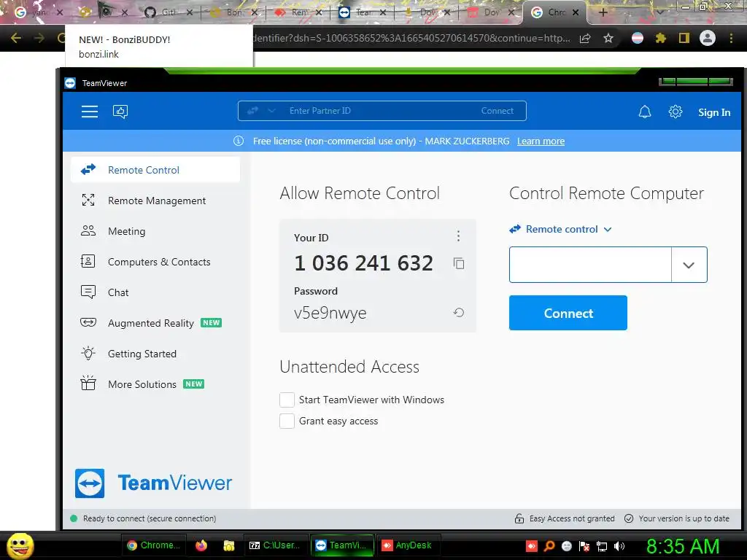Switch to the GitHub browser tab
747x560 pixels.
(168, 12)
